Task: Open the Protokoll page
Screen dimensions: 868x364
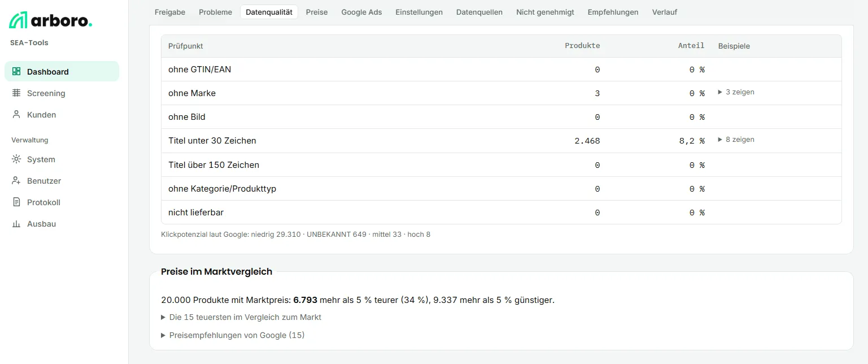Action: point(62,202)
